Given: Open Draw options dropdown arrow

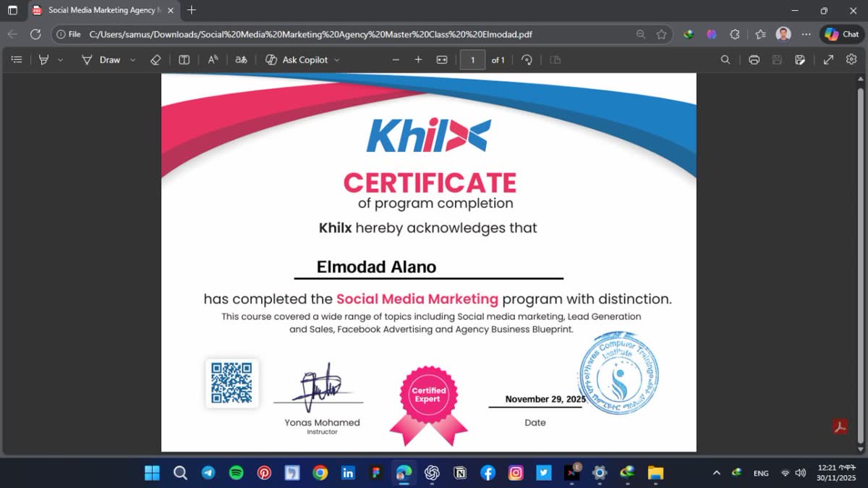Looking at the screenshot, I should 132,60.
